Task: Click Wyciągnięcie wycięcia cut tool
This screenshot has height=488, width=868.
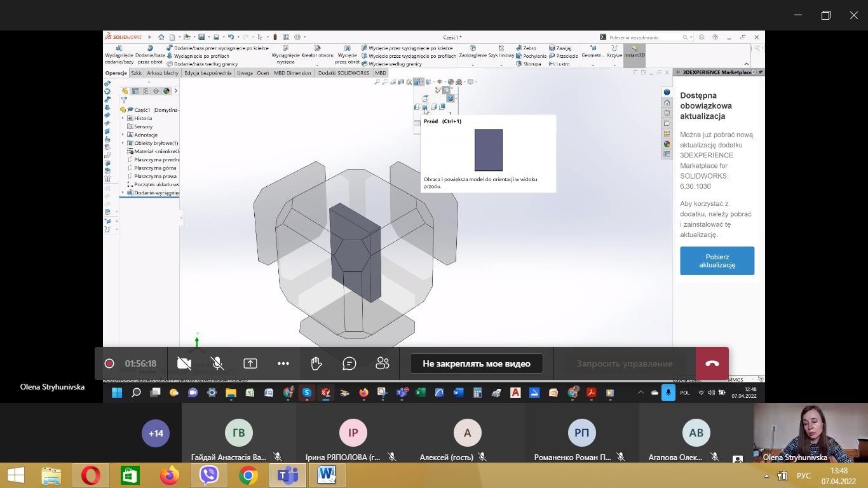Action: point(285,55)
